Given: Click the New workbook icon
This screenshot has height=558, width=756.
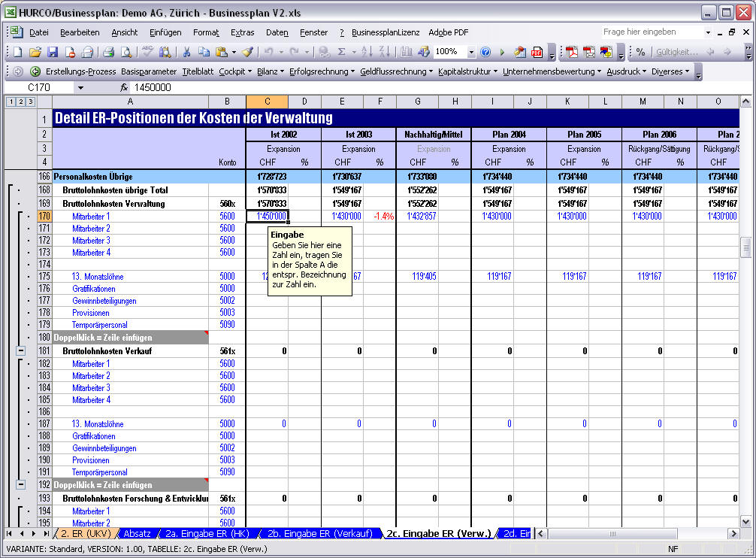Looking at the screenshot, I should pos(18,52).
